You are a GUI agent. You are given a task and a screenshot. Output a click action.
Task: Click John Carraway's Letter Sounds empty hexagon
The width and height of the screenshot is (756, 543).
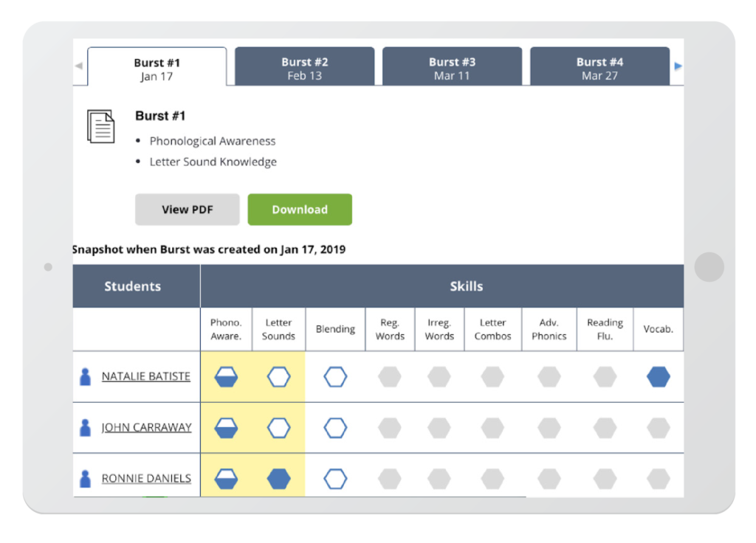pos(278,428)
